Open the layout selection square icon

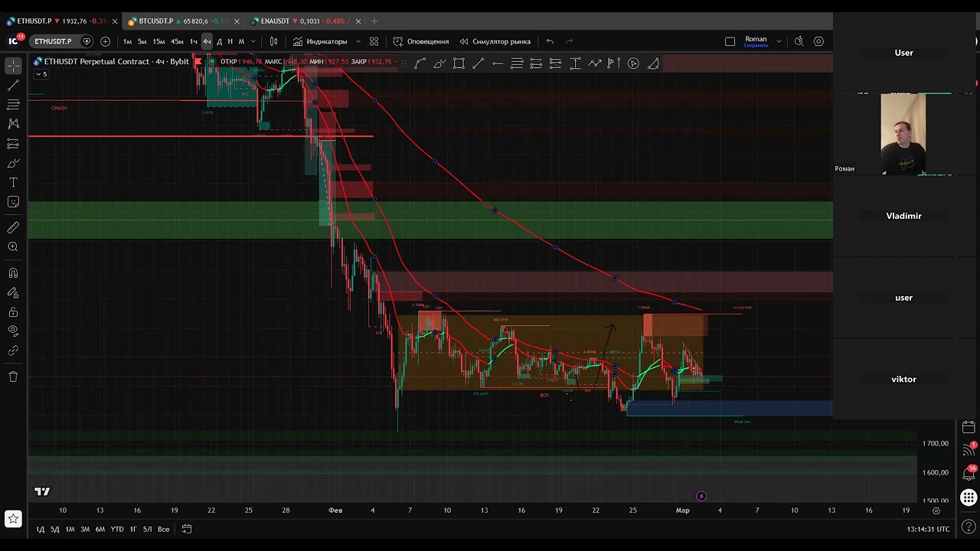pos(730,41)
